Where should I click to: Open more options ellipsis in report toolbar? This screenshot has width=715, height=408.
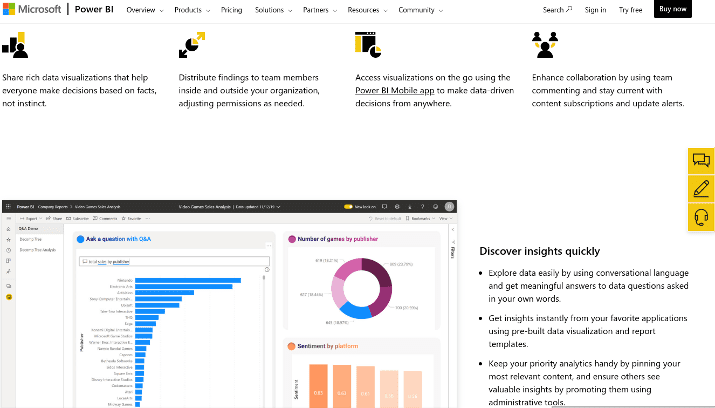(x=148, y=218)
